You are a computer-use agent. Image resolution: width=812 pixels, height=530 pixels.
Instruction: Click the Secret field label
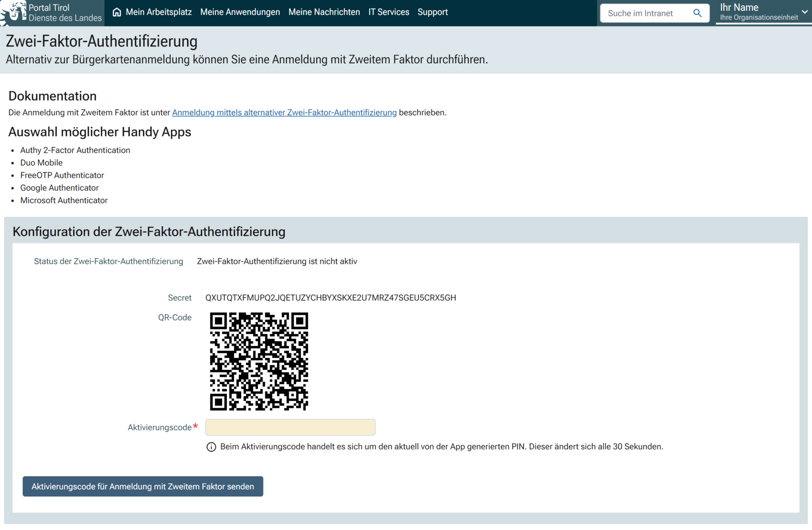coord(179,298)
